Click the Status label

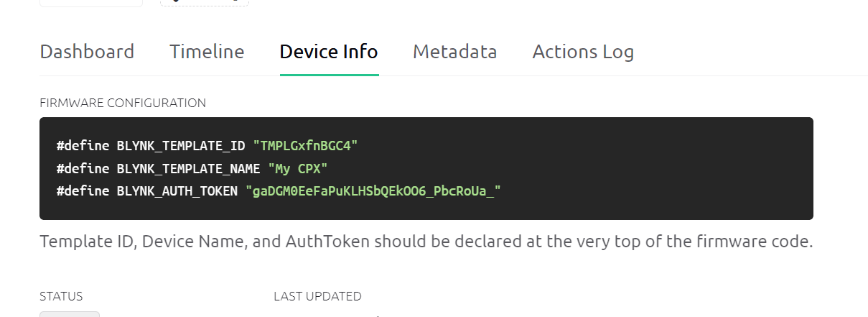[61, 296]
